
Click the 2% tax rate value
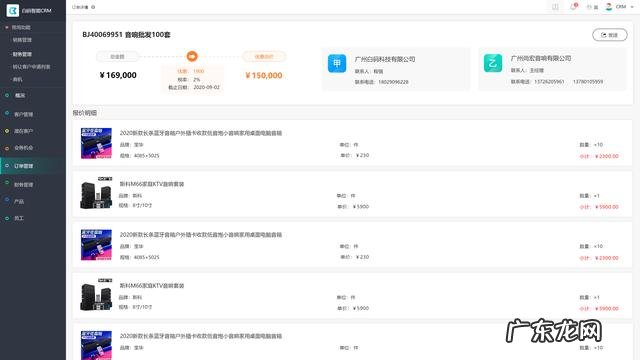197,80
